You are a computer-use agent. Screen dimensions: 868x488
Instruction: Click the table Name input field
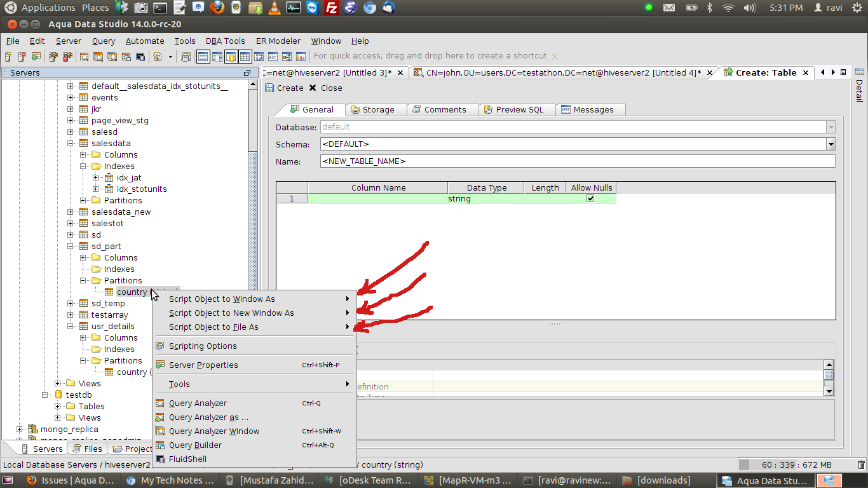point(578,161)
